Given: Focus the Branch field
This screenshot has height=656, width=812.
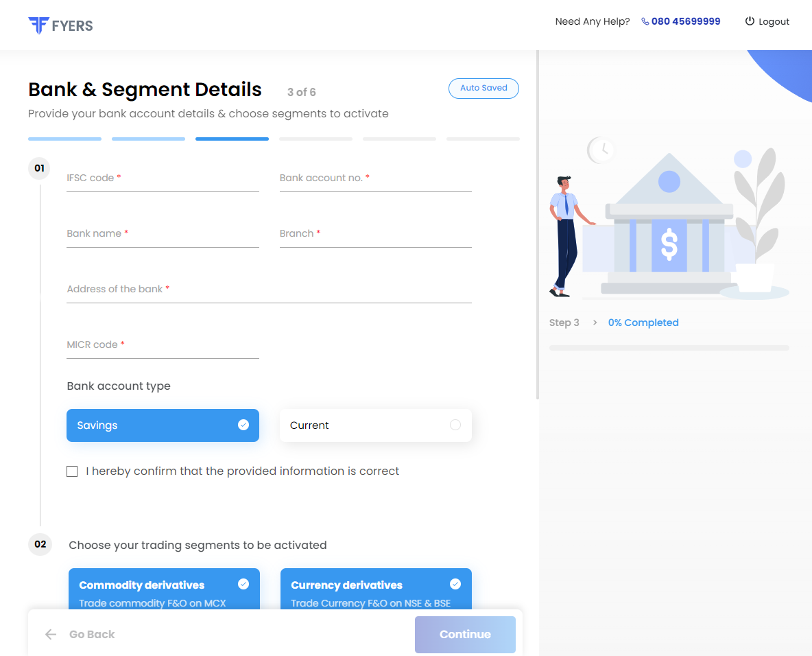Looking at the screenshot, I should pyautogui.click(x=375, y=234).
